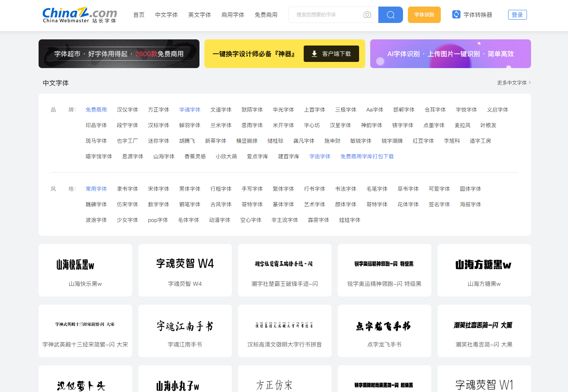Open 英文字体 navigation menu
Viewport: 568px width, 392px height.
[x=200, y=15]
